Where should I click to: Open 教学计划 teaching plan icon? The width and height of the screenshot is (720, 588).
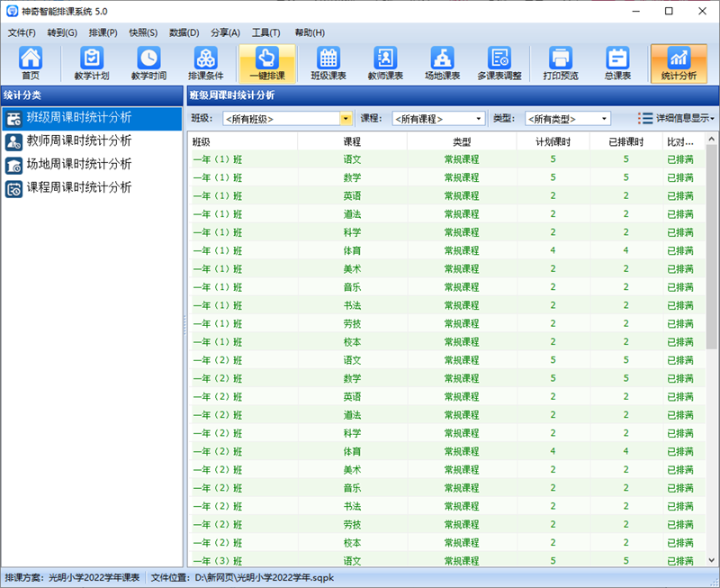(92, 63)
